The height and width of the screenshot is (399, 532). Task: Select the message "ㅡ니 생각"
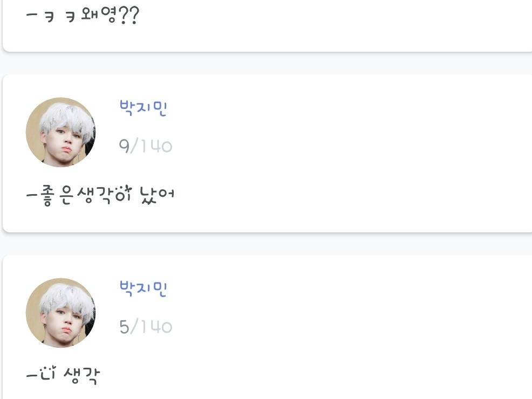point(63,374)
